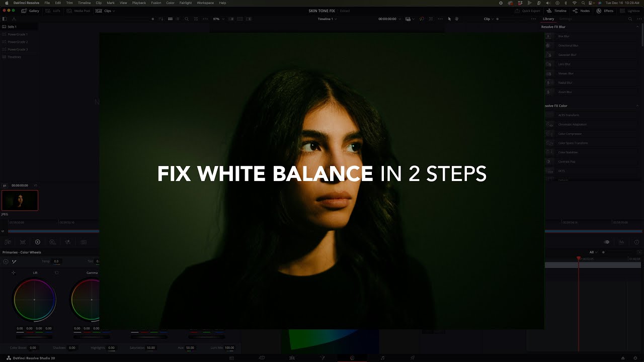Select Contrast Pop effect
Screen dimensions: 644x362
click(591, 161)
